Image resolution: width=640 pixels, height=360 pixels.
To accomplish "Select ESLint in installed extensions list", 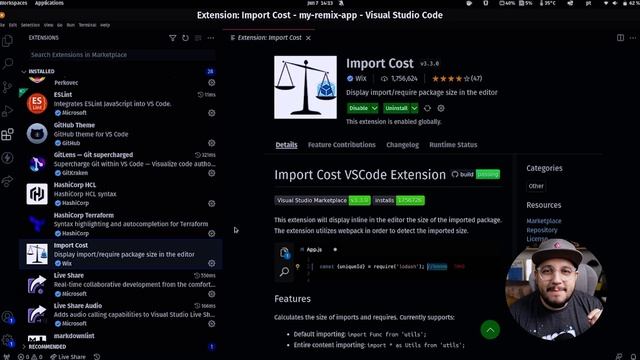I will pyautogui.click(x=121, y=103).
